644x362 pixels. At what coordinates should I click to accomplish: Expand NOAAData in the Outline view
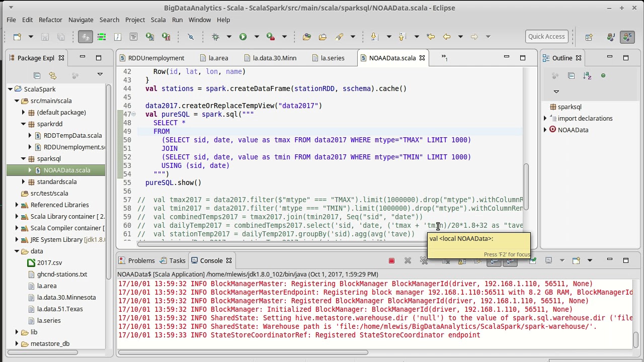(x=545, y=130)
